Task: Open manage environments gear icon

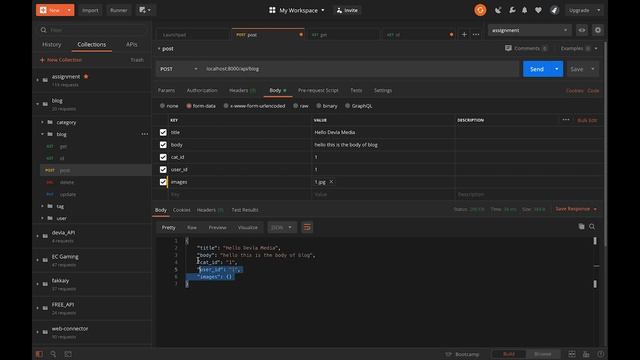Action: click(598, 30)
